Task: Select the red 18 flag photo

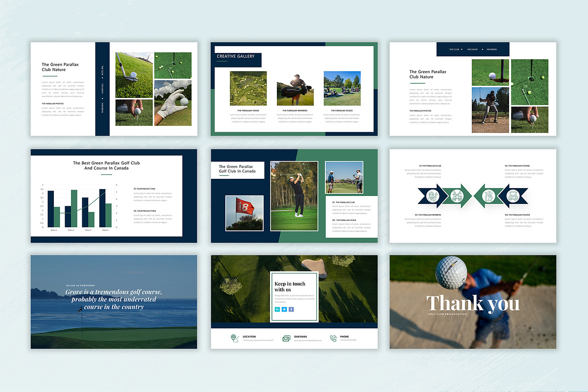Action: (x=244, y=213)
